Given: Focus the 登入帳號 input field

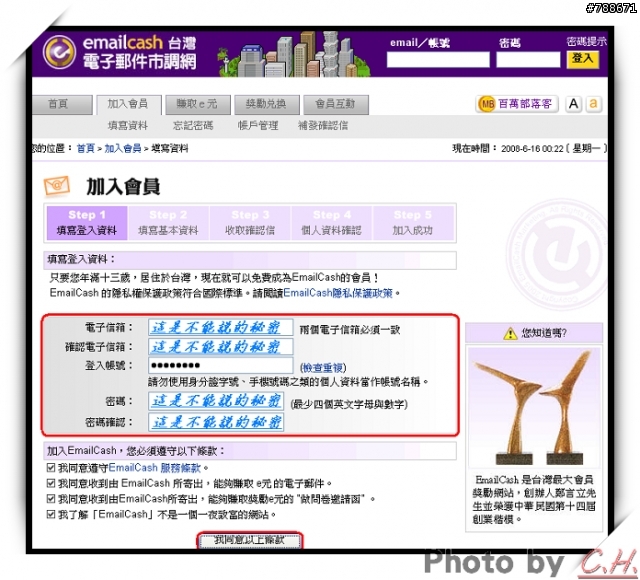Looking at the screenshot, I should click(x=220, y=365).
